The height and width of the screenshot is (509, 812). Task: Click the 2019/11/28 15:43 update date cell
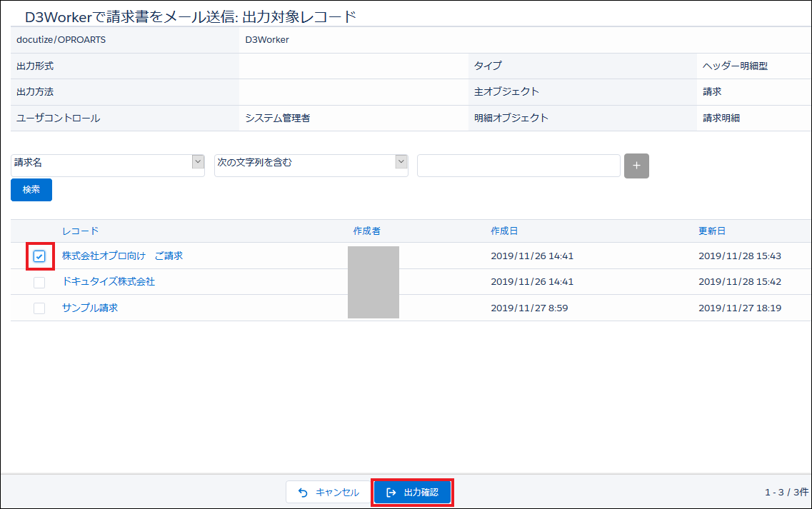pos(740,256)
